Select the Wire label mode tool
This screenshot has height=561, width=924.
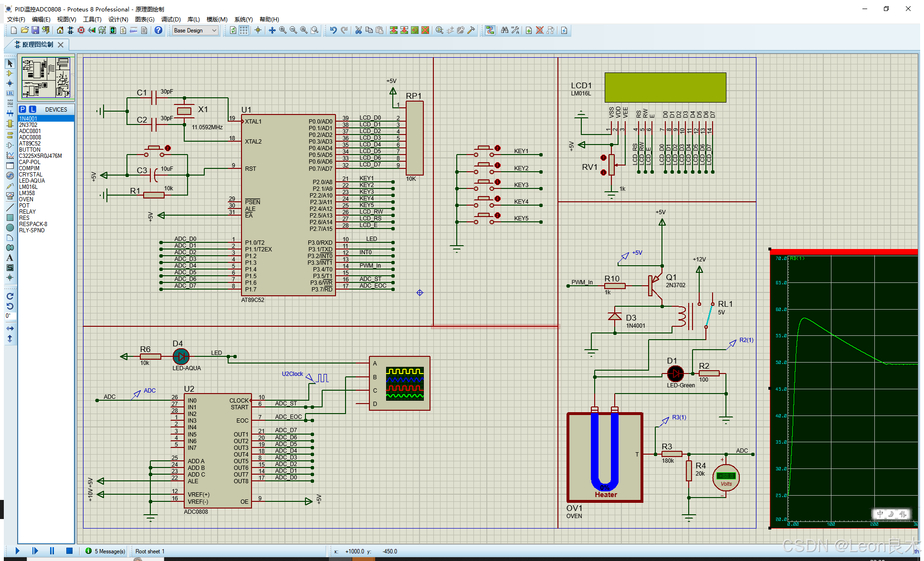pos(10,93)
